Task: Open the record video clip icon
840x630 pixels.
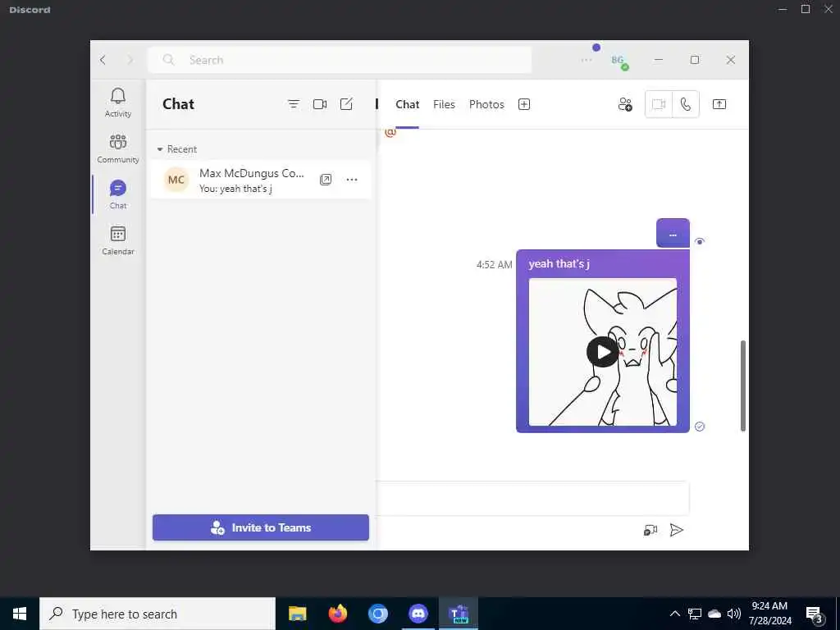Action: coord(651,530)
